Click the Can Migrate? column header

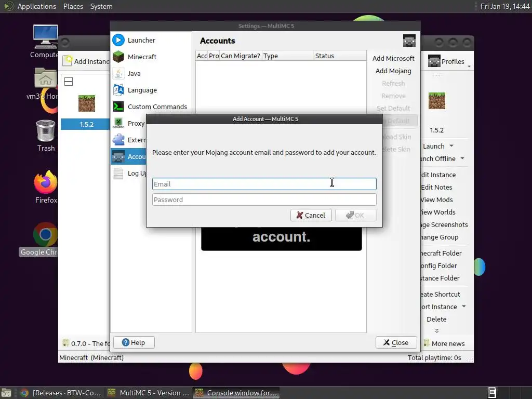click(241, 56)
